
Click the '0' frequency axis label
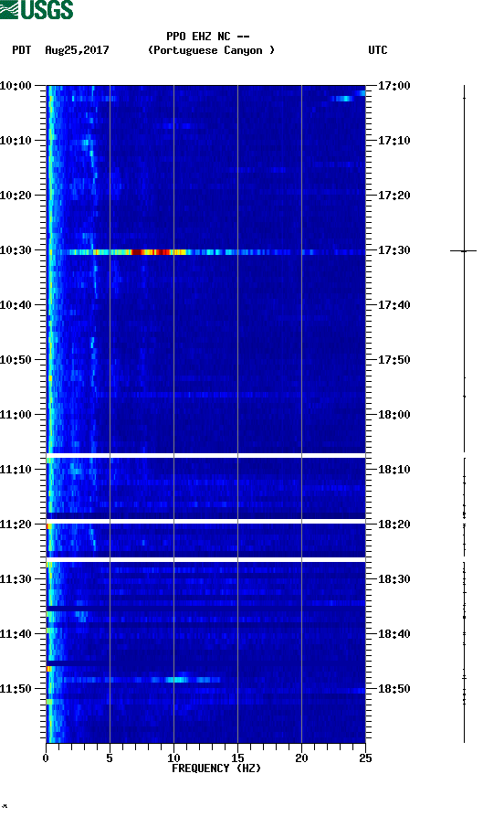pyautogui.click(x=46, y=758)
